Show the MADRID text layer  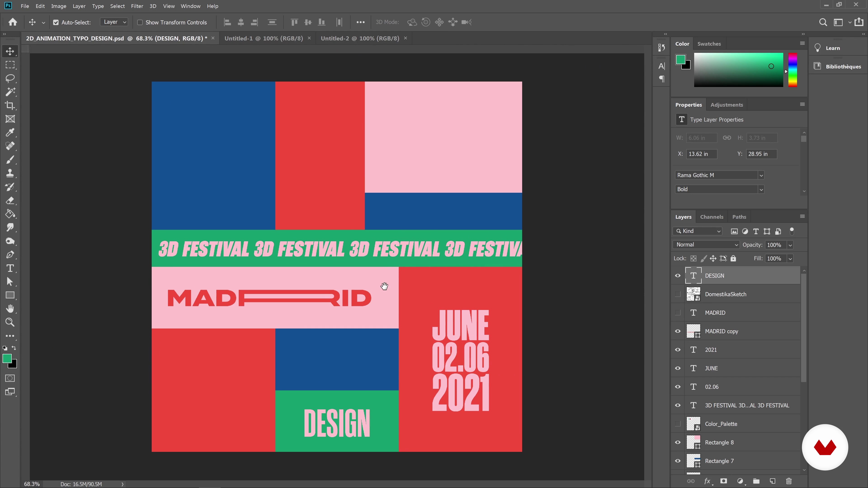tap(678, 312)
